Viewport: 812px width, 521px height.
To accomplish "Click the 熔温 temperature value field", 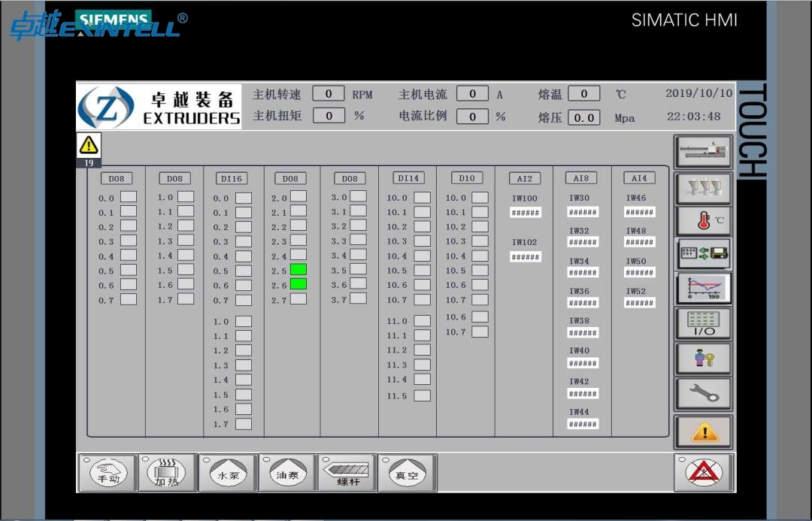I will 584,94.
